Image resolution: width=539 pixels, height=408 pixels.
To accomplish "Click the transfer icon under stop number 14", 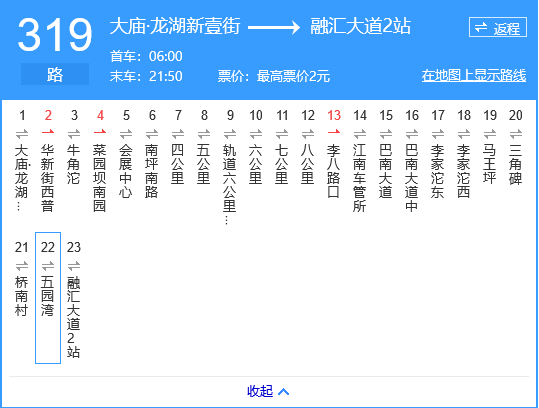I will coord(360,133).
